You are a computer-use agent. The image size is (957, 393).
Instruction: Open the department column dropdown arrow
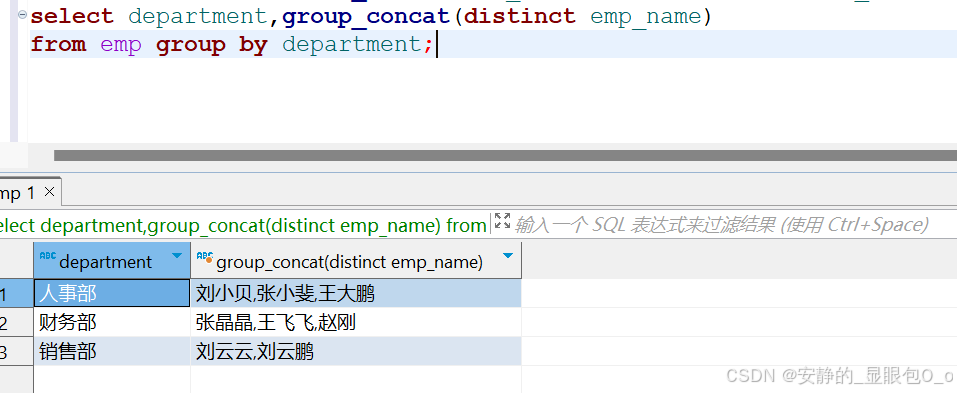177,256
